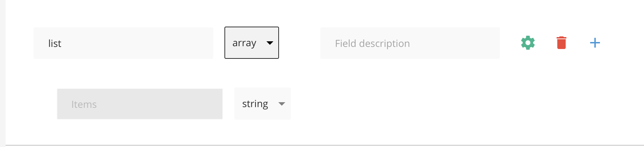Click the grayed-out Items field
Viewport: 644px width, 147px height.
(x=140, y=104)
